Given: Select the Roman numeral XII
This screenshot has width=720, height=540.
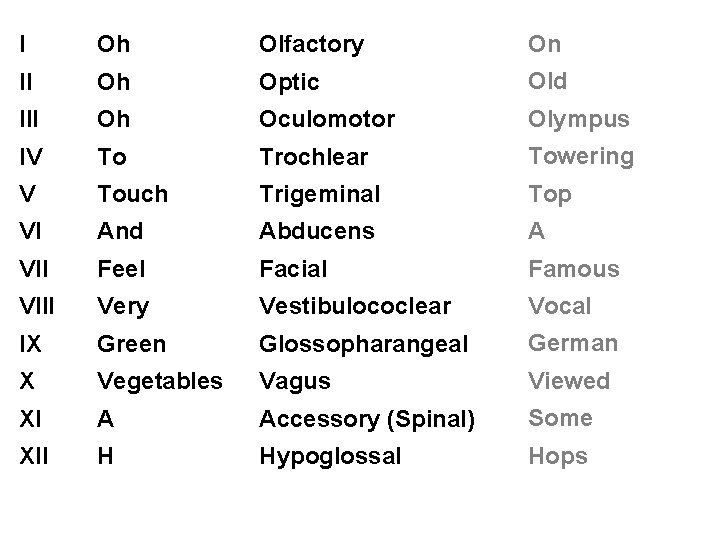Looking at the screenshot, I should coord(34,456).
